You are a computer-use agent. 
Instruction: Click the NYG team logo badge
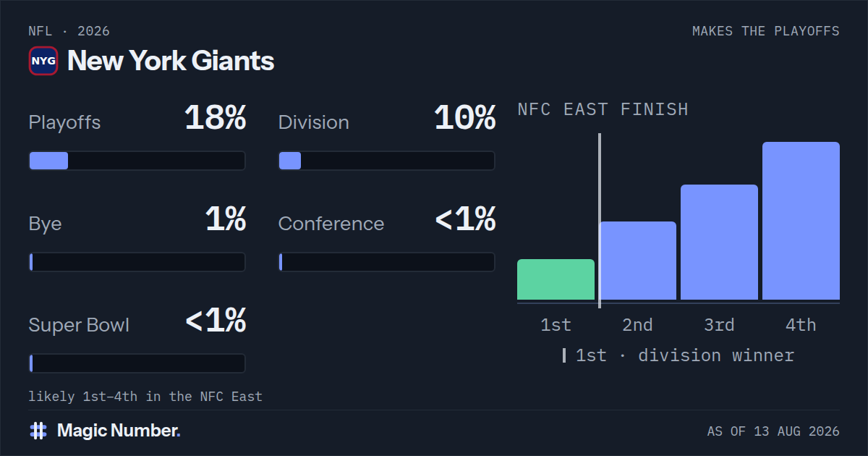43,61
